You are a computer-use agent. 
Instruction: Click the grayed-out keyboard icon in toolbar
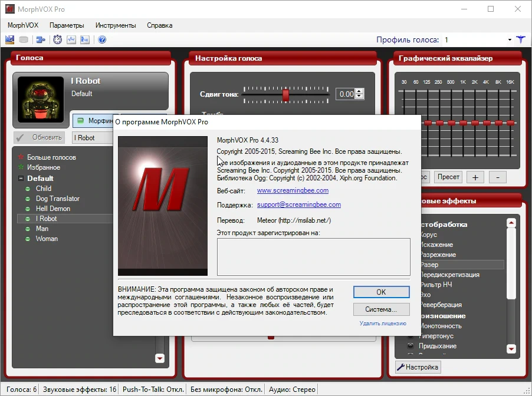(x=24, y=39)
